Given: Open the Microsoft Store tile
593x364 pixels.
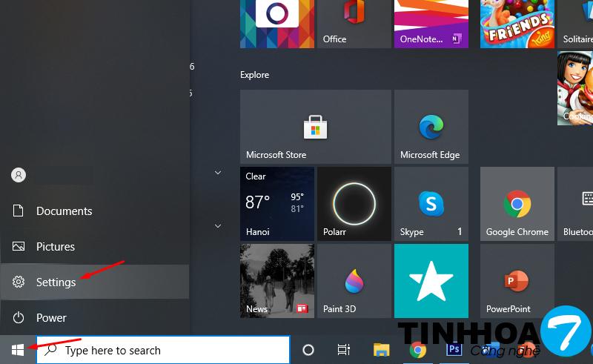Looking at the screenshot, I should pos(315,127).
